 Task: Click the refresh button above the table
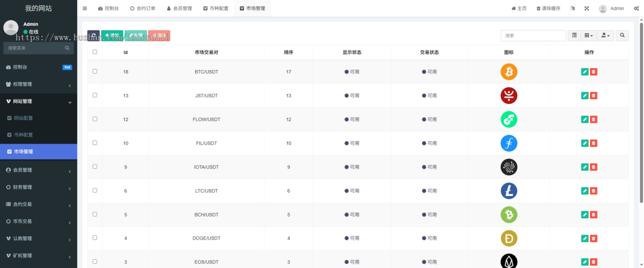(93, 36)
